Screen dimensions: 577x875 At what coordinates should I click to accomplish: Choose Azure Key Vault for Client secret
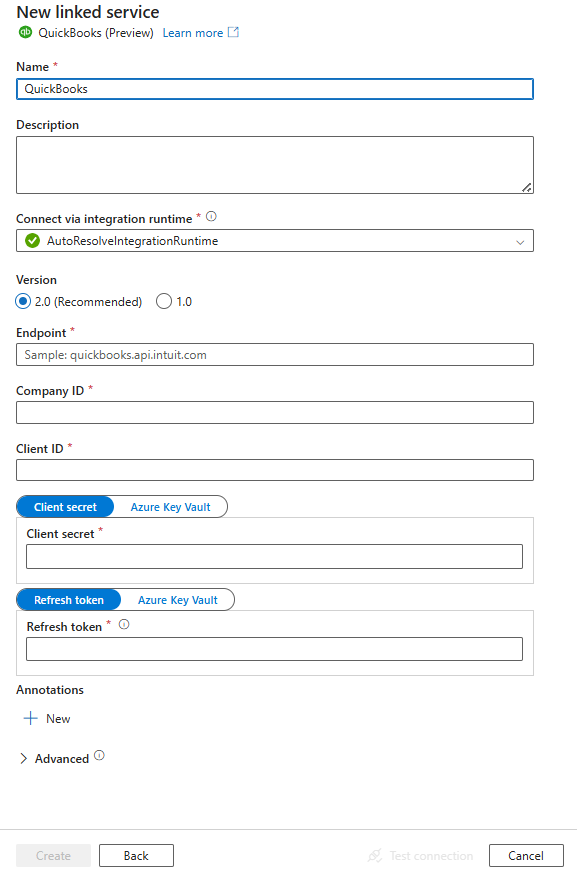(x=172, y=506)
